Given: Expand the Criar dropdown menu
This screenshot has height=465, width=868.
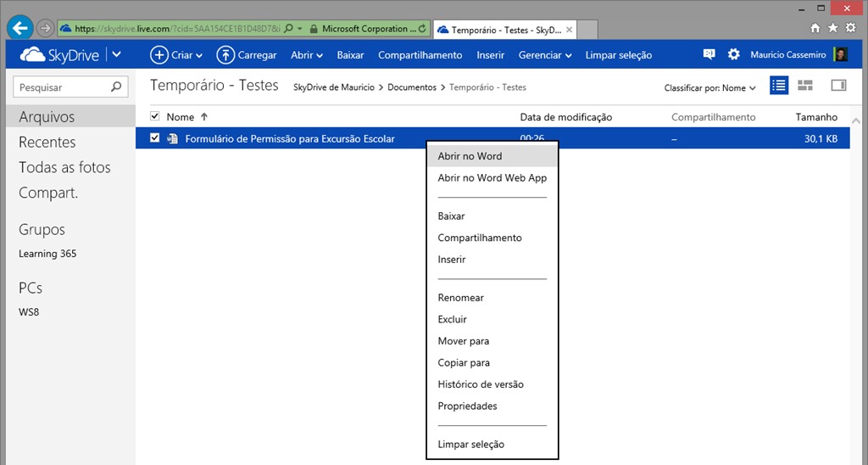Looking at the screenshot, I should click(x=176, y=55).
